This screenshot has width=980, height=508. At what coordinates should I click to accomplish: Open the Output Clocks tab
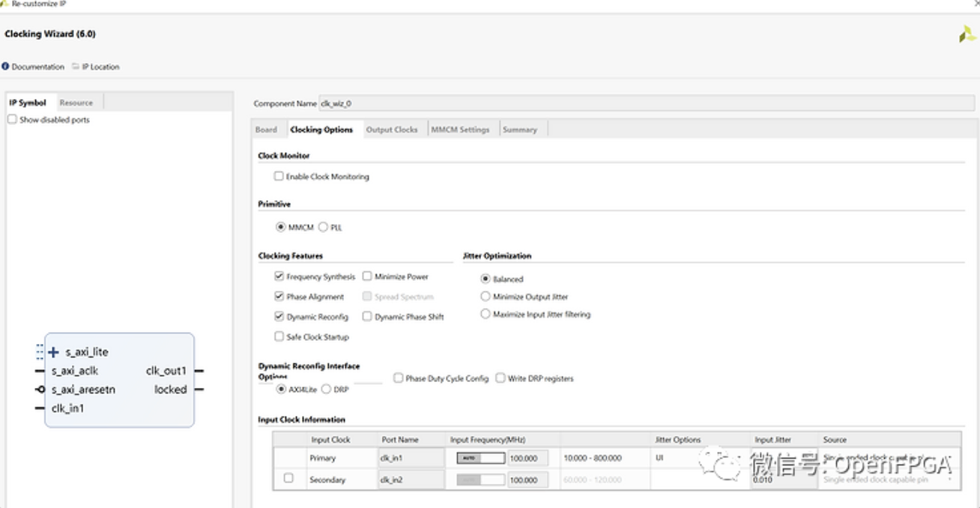coord(392,130)
